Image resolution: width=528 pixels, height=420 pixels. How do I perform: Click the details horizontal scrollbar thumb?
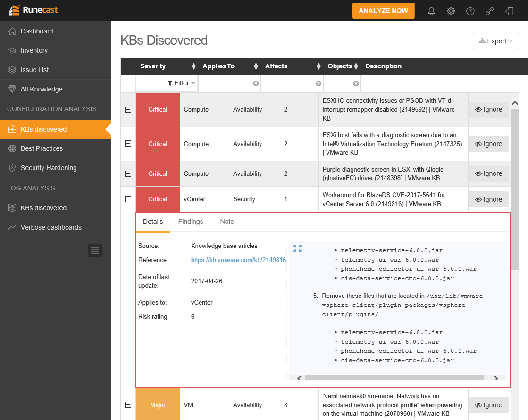pyautogui.click(x=394, y=378)
